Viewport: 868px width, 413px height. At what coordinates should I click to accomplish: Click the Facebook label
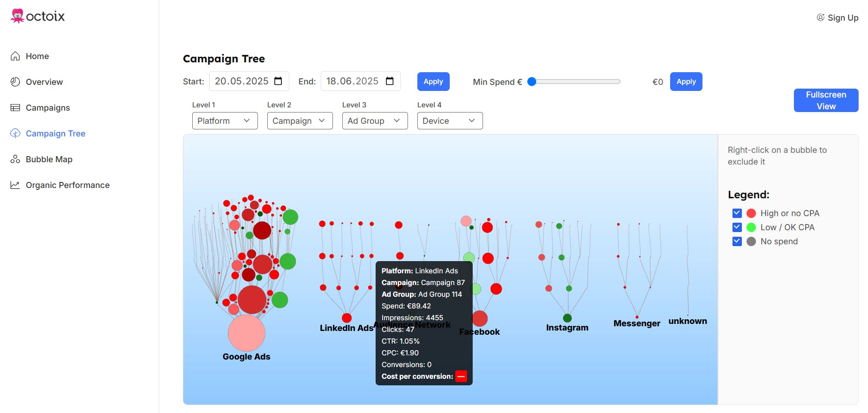click(x=480, y=332)
